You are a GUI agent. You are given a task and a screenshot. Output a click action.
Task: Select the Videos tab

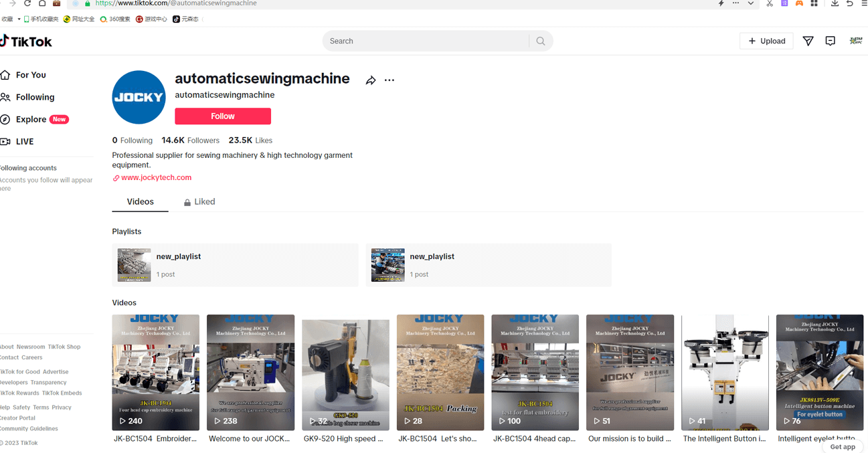coord(141,201)
